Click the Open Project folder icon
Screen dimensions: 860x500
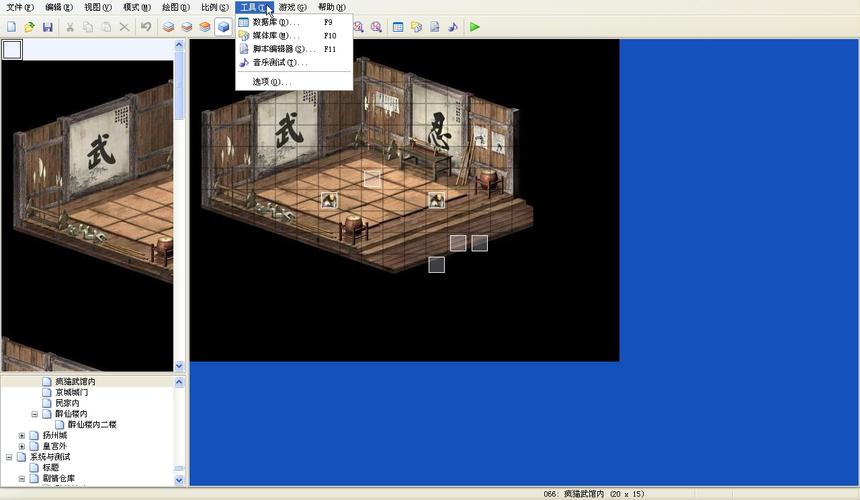29,27
